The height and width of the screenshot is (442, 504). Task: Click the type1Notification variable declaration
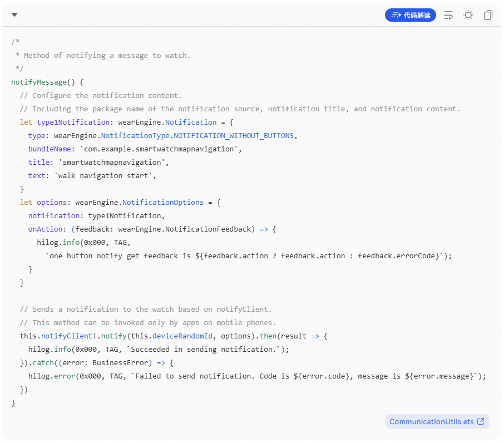pos(73,122)
